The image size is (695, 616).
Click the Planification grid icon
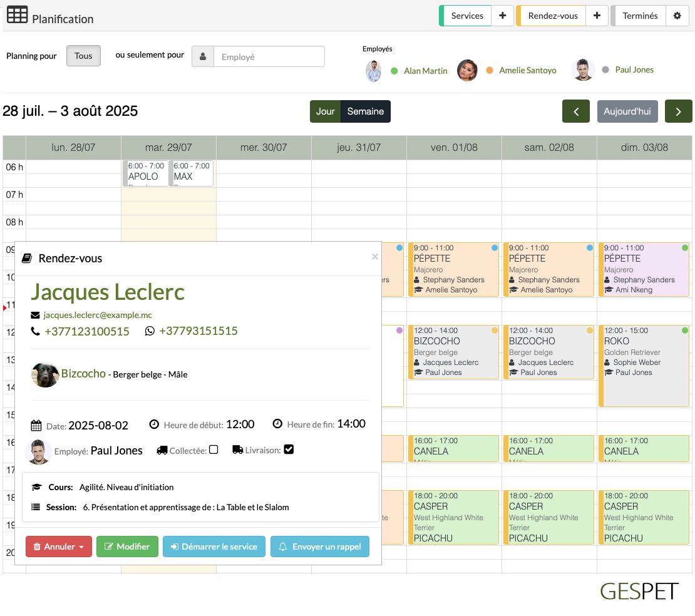(x=18, y=15)
